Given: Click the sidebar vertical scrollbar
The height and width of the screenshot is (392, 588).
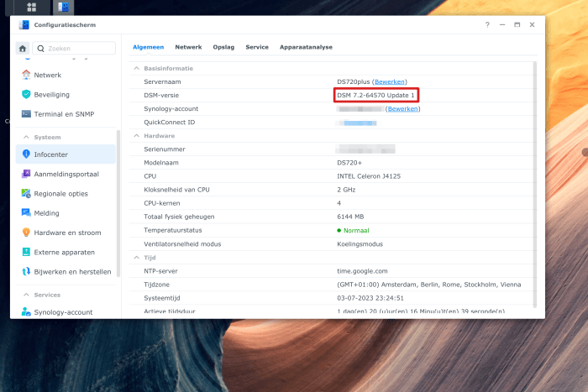Looking at the screenshot, I should [118, 203].
